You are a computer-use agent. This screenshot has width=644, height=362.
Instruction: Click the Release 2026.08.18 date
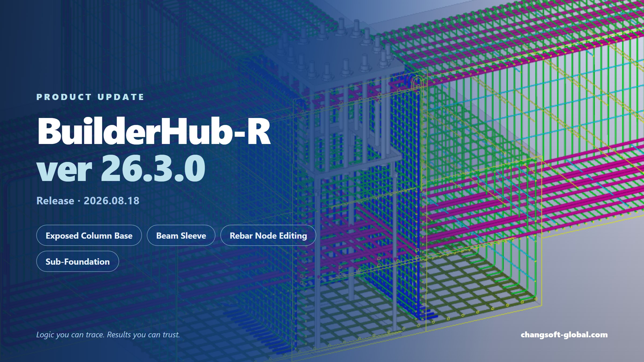[88, 201]
